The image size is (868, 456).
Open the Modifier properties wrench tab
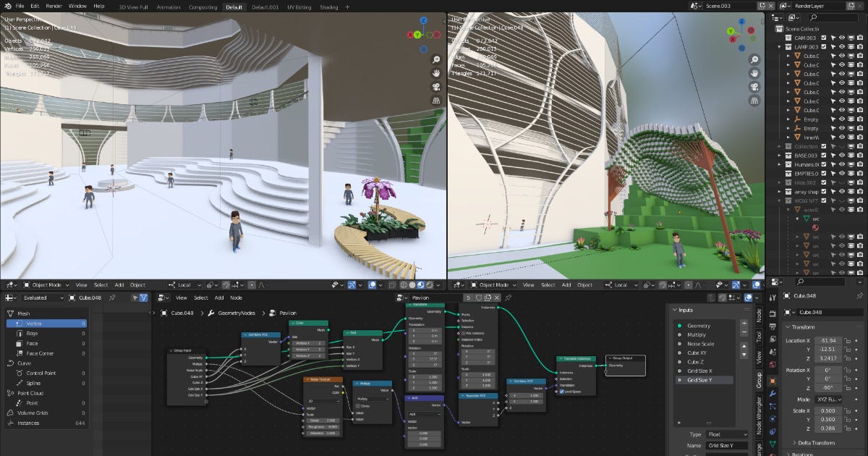tap(773, 393)
